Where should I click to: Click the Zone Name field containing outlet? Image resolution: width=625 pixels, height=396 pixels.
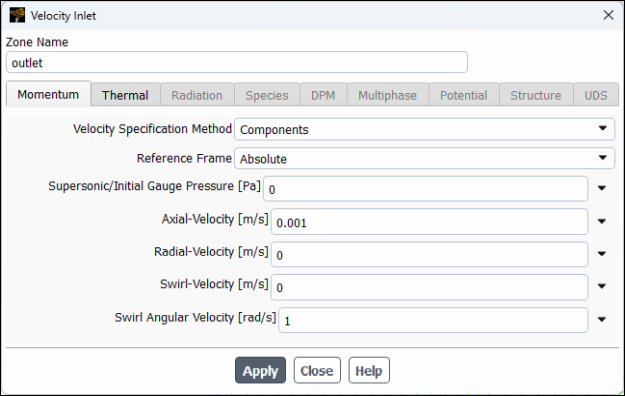coord(237,62)
